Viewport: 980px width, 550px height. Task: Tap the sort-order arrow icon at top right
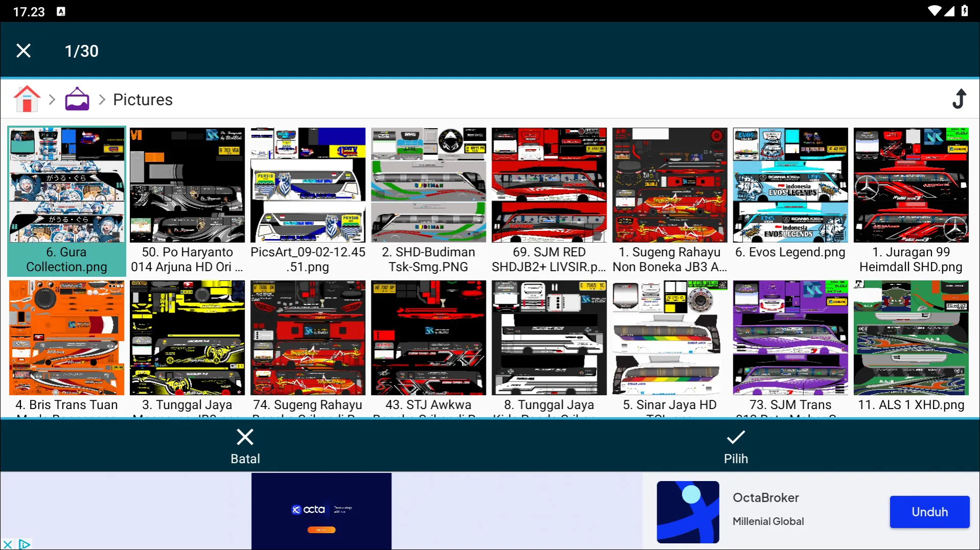point(960,99)
